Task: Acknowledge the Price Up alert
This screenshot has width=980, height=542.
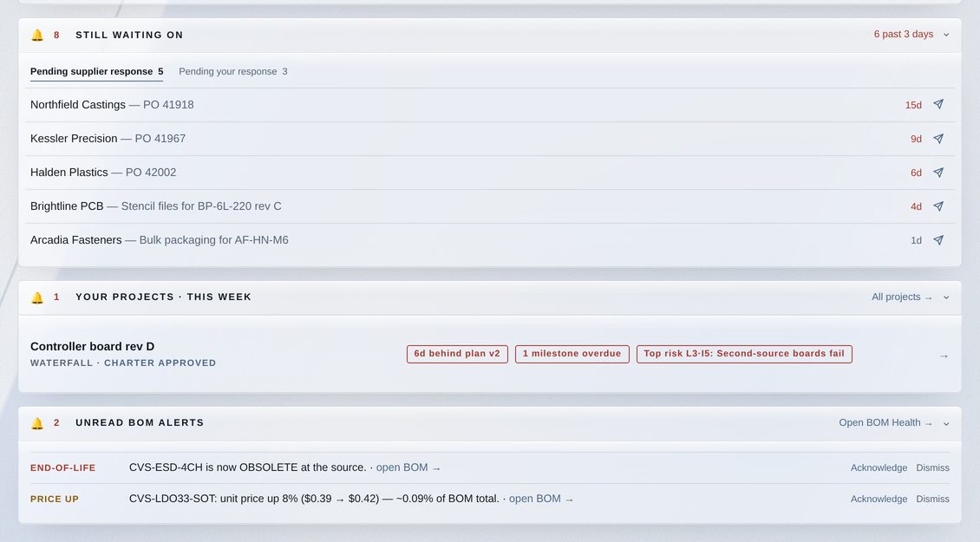Action: point(879,499)
